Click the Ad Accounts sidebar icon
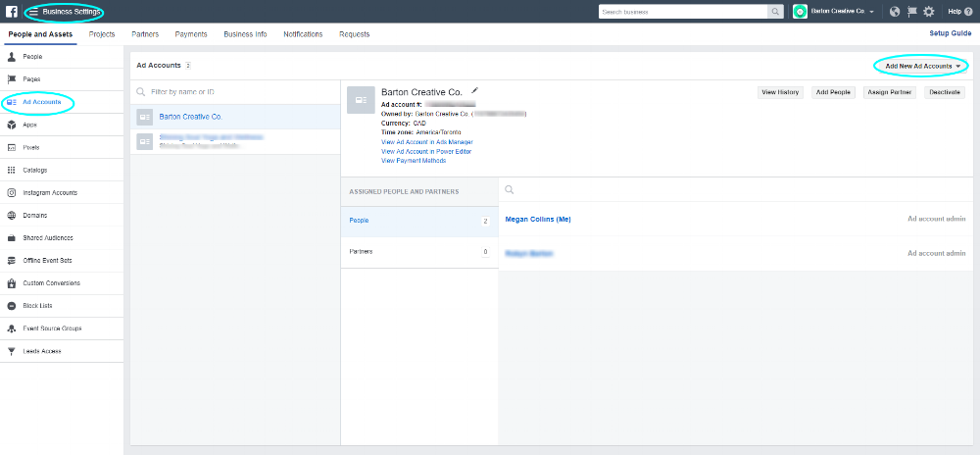Viewport: 980px width, 455px height. click(11, 102)
